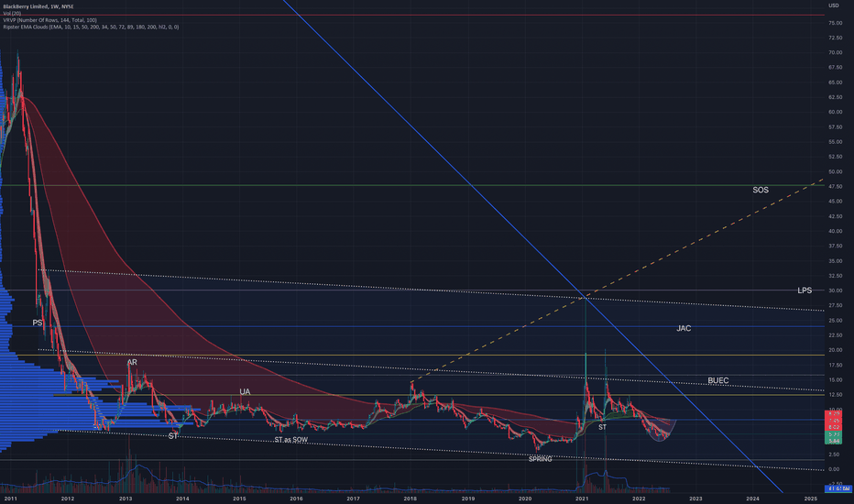Select the Ripster EMA Clouds legend line
Image resolution: width=854 pixels, height=504 pixels.
pyautogui.click(x=91, y=27)
